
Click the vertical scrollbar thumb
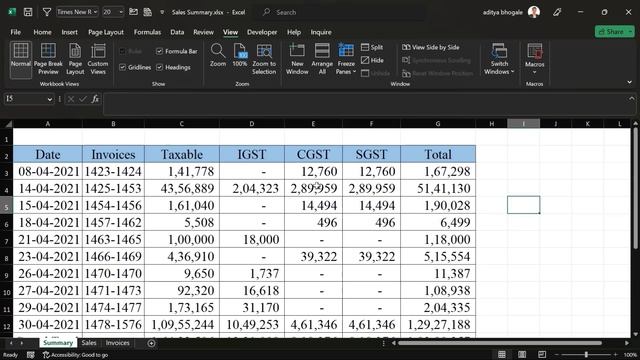[x=635, y=188]
